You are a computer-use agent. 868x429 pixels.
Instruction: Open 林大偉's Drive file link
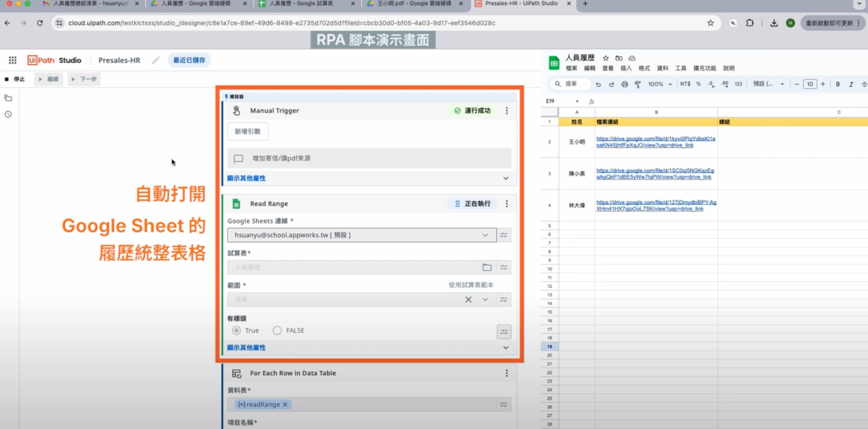pos(656,206)
